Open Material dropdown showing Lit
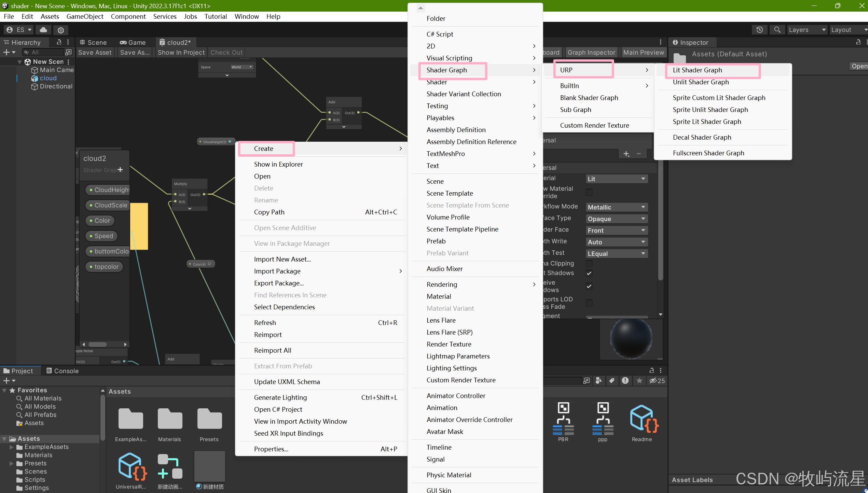Viewport: 868px width, 493px height. click(x=617, y=179)
